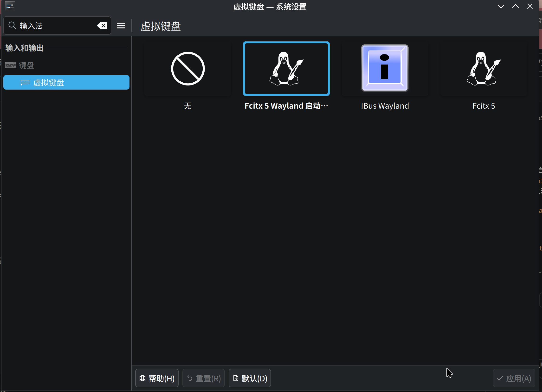
Task: Click the 无 text label
Action: 188,106
